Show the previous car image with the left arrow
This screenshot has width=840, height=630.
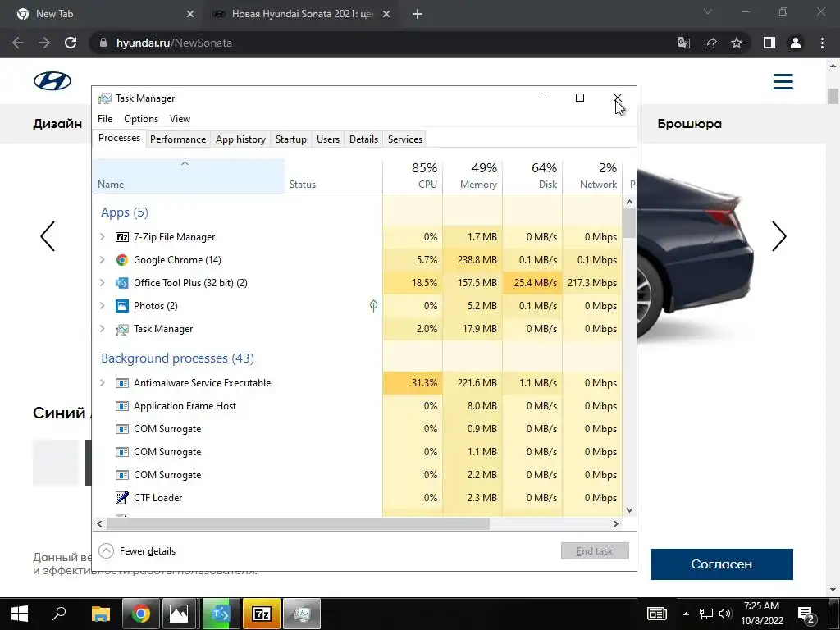[48, 236]
